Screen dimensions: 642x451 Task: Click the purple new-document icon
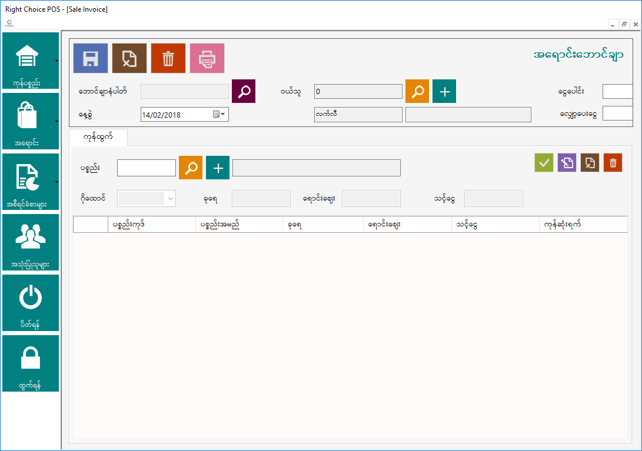point(567,162)
